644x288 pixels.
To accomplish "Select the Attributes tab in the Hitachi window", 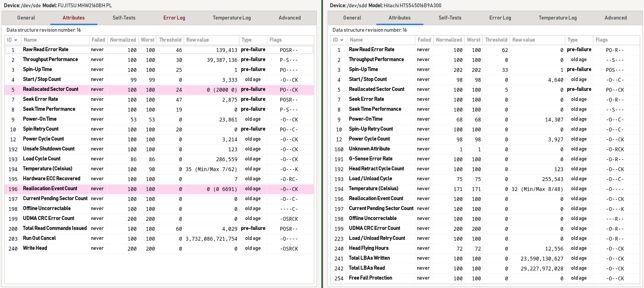I will point(400,18).
